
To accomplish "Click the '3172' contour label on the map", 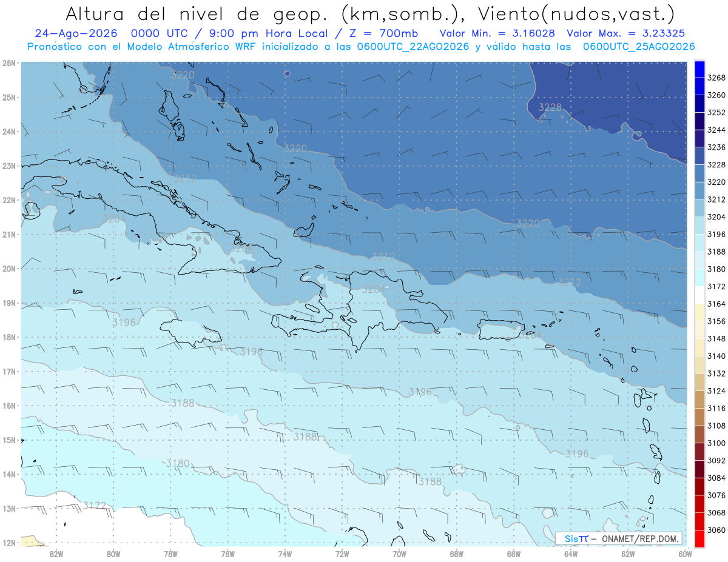I will 95,505.
